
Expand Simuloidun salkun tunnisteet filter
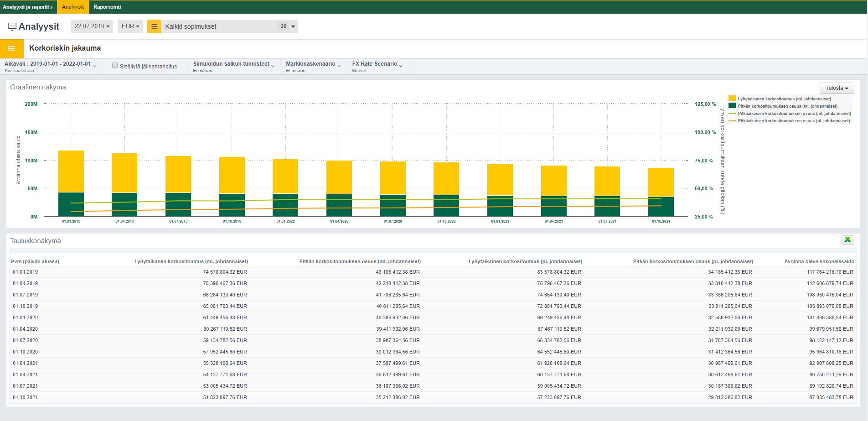click(x=233, y=66)
